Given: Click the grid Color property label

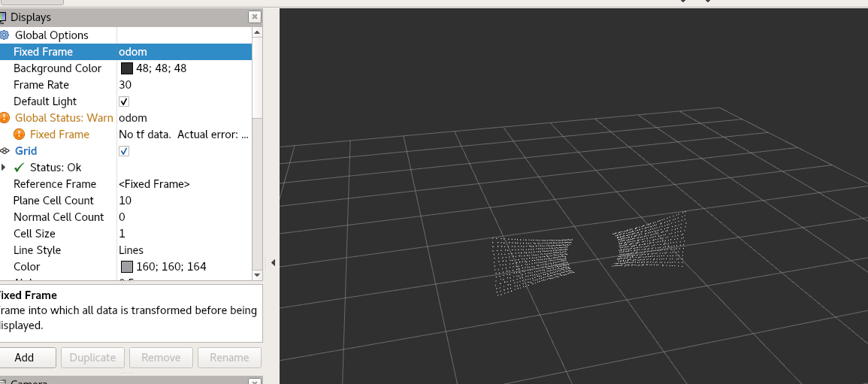Looking at the screenshot, I should click(27, 267).
